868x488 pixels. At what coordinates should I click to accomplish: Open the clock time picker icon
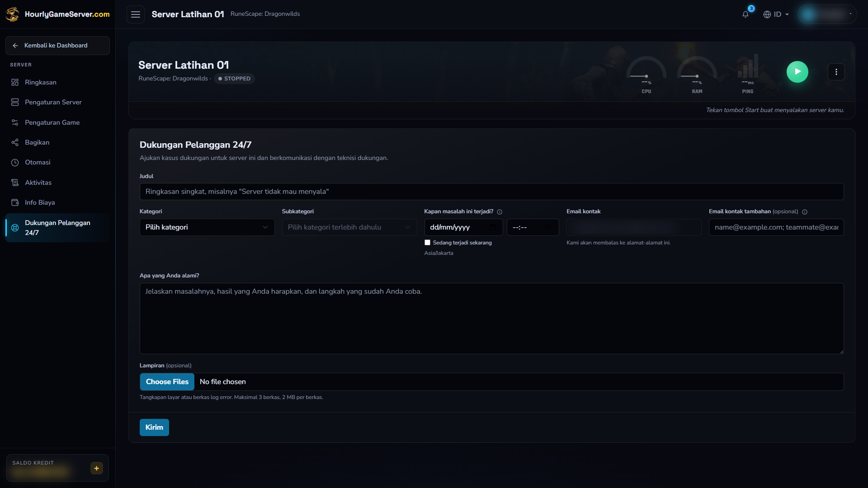click(x=548, y=227)
